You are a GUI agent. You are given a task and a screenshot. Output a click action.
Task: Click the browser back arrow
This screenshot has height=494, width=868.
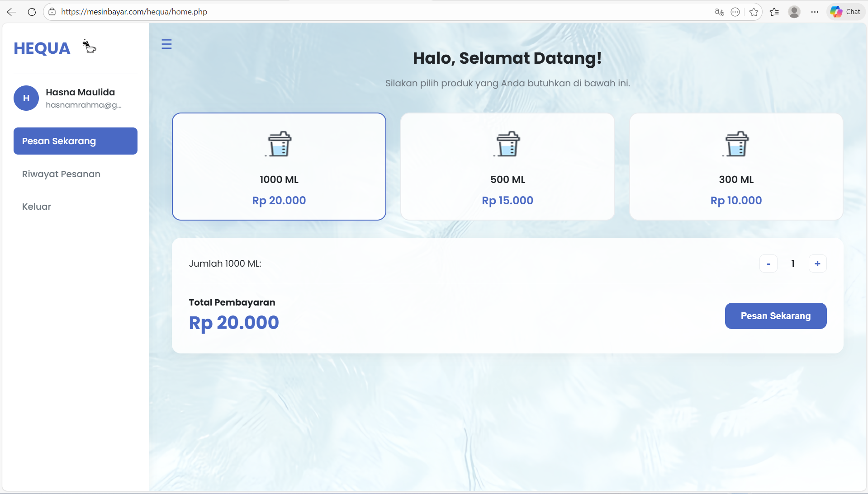tap(12, 12)
